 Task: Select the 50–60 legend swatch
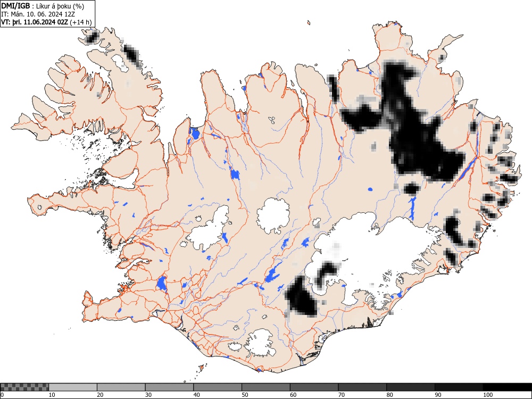coord(266,387)
